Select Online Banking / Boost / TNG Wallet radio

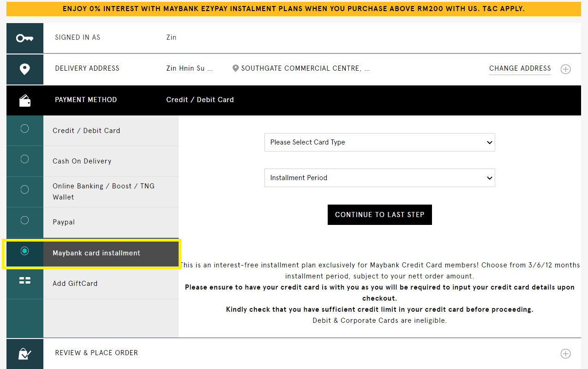click(25, 189)
